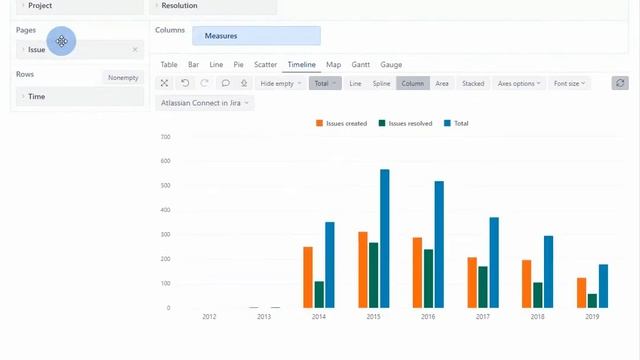The width and height of the screenshot is (640, 360).
Task: Click the 2012 label on the time axis
Action: [x=209, y=316]
